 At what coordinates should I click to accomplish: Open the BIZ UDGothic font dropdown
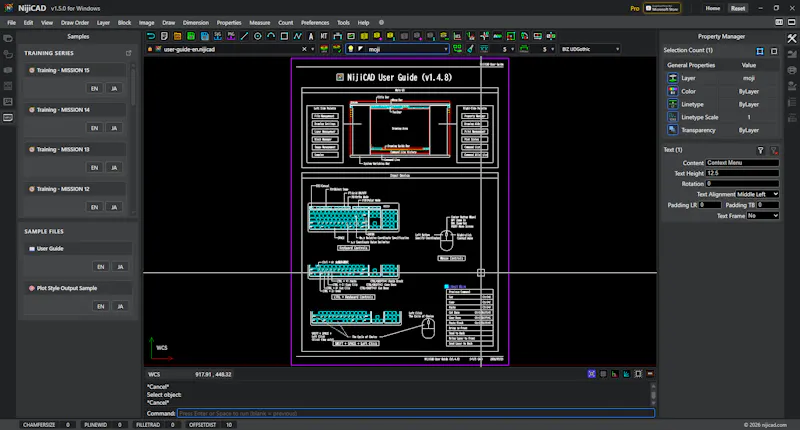[x=590, y=49]
